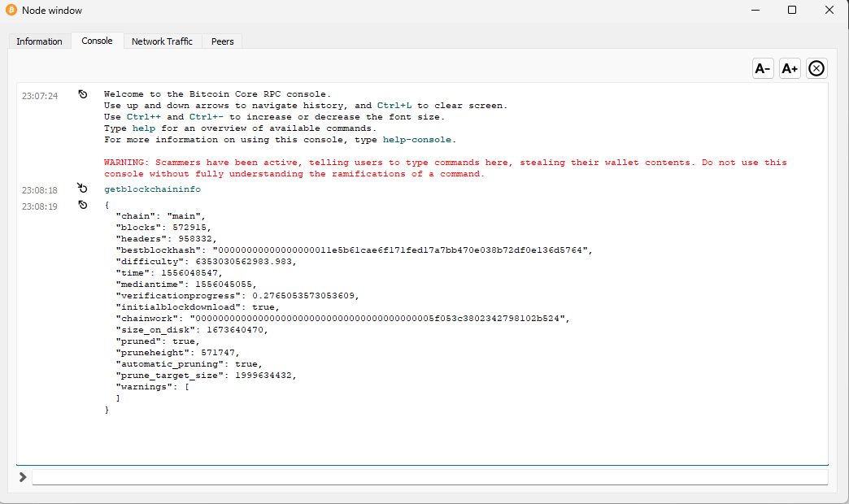Minimize the Node window
Screen dimensions: 849x504
click(x=755, y=11)
